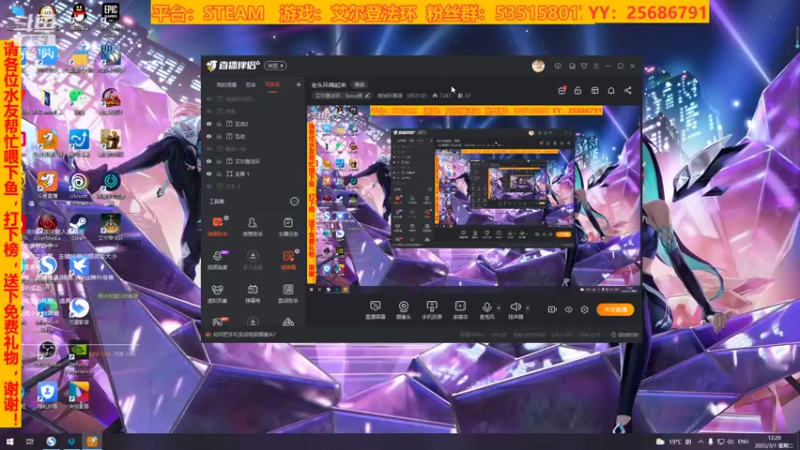
Task: Open the 视频连麦 tool
Action: pos(217,260)
